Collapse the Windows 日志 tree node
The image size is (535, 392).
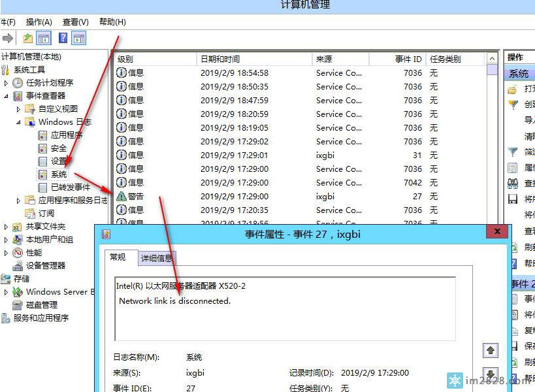pos(17,122)
